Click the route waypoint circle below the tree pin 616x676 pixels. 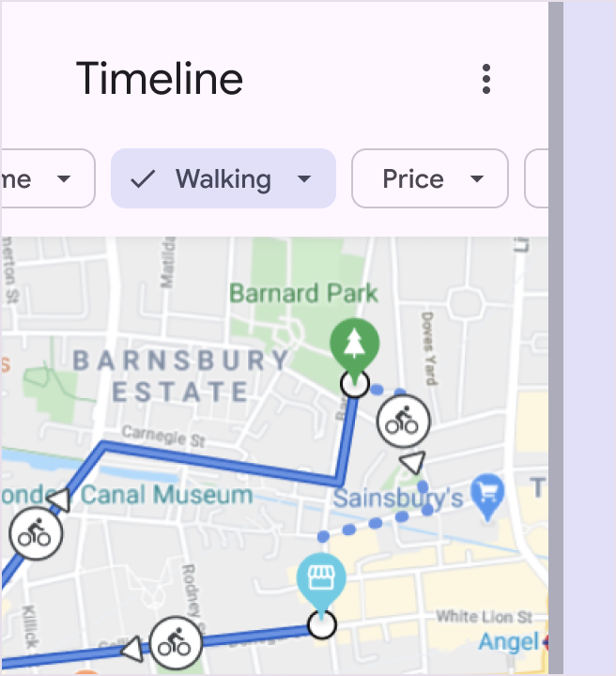coord(354,383)
